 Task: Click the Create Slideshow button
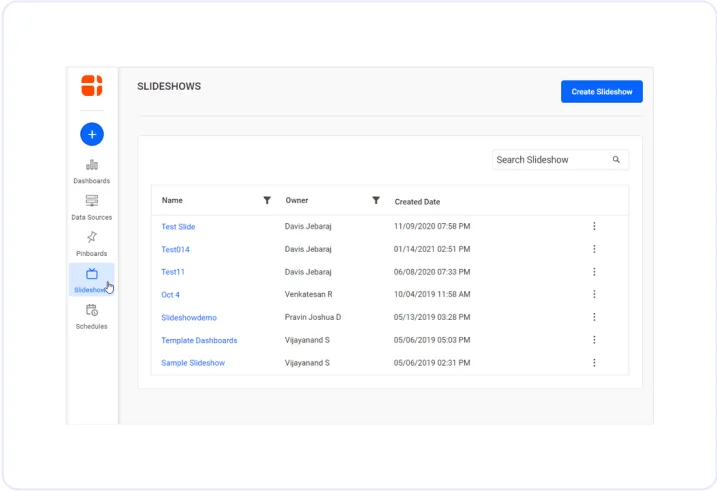click(x=602, y=91)
